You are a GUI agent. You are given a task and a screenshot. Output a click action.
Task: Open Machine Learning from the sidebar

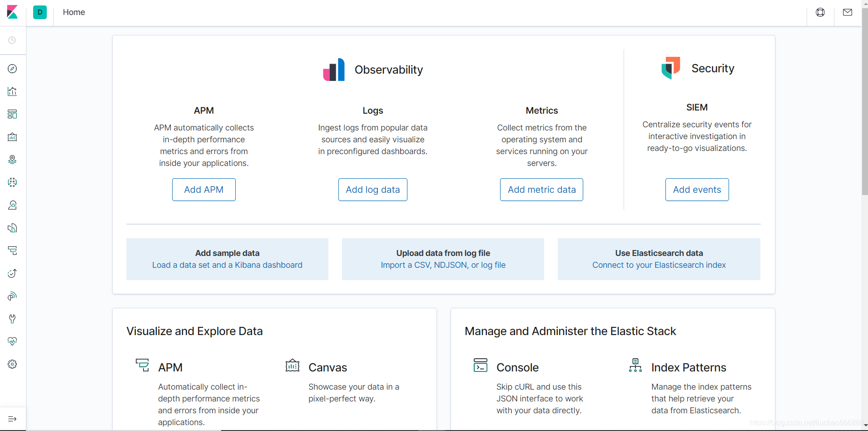[x=12, y=182]
